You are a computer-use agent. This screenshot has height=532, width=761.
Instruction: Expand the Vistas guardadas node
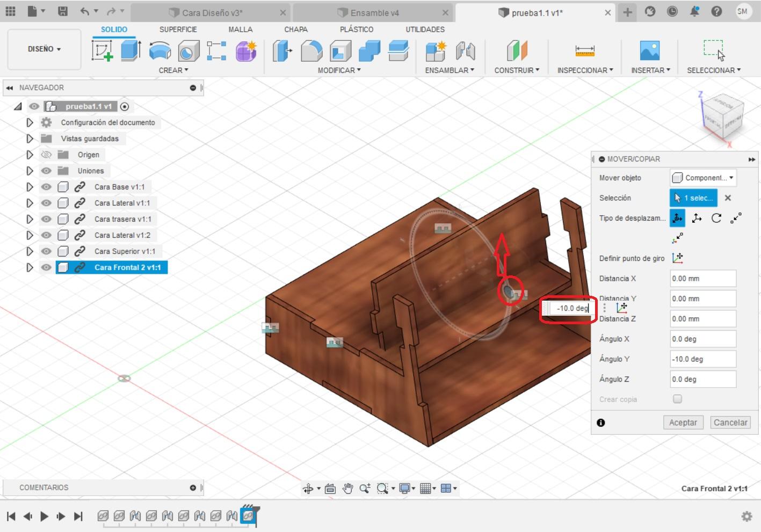click(x=30, y=139)
